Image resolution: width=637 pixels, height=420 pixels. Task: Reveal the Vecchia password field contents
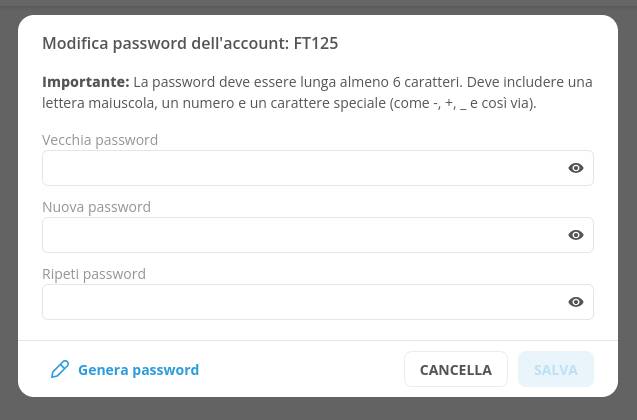(x=576, y=168)
